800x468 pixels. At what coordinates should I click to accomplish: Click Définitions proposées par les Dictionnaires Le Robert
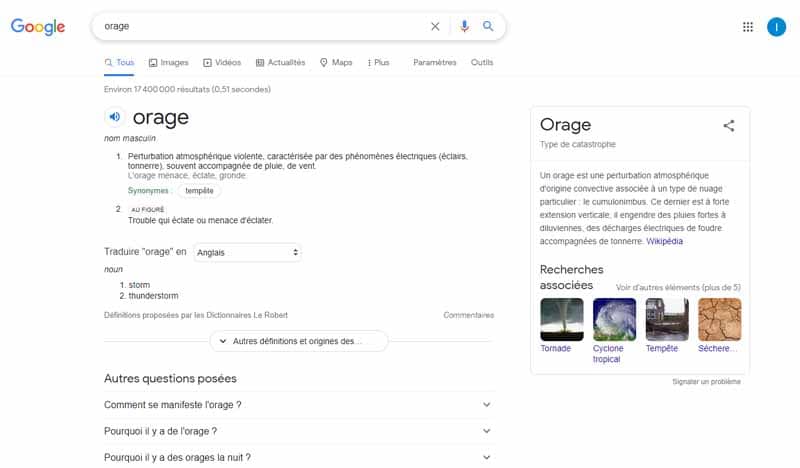click(x=196, y=315)
